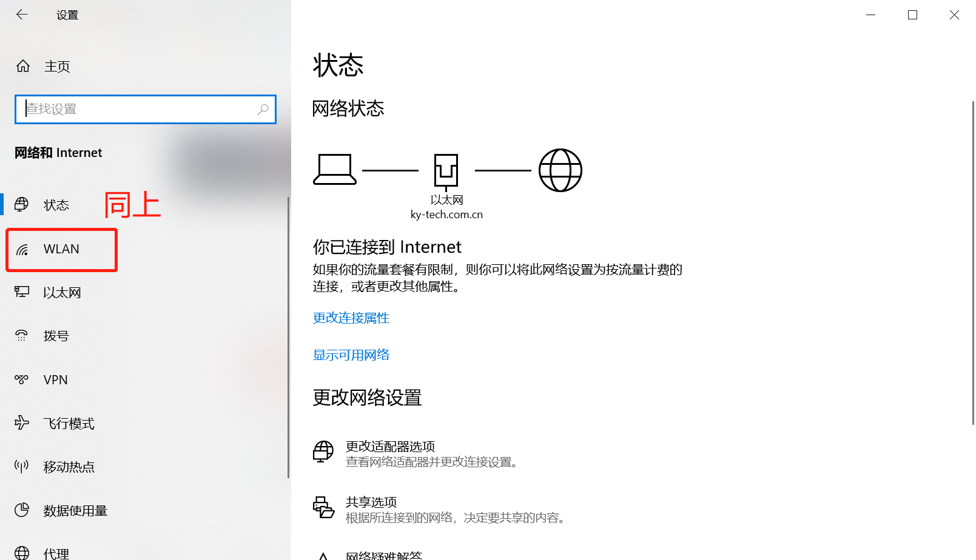This screenshot has width=976, height=560.
Task: Open 移动热点 settings
Action: tap(69, 467)
